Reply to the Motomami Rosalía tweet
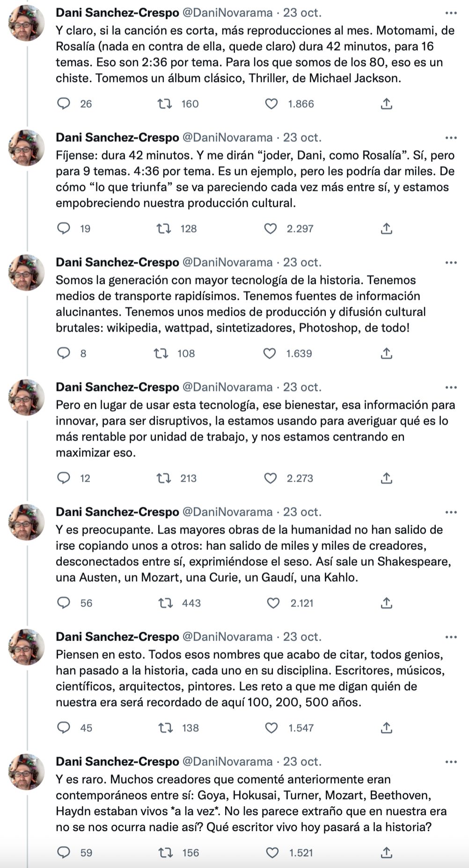469x868 pixels. click(x=63, y=103)
